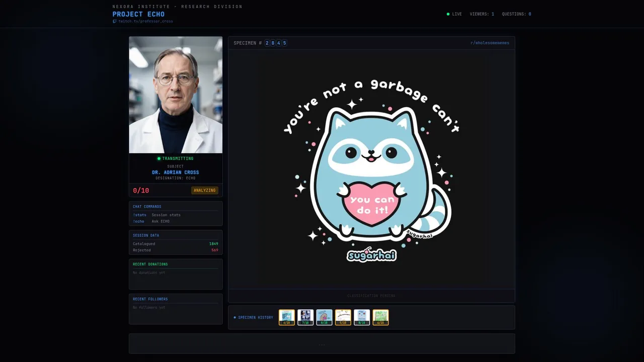The width and height of the screenshot is (644, 362).
Task: Click the 'No donations yet' text
Action: (149, 273)
